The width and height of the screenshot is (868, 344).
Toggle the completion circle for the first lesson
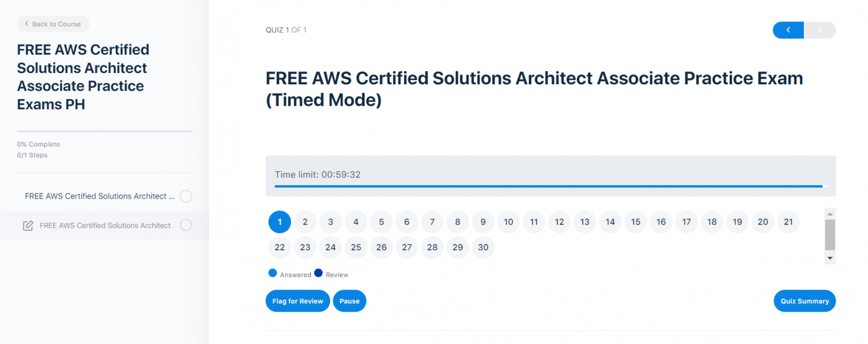(x=186, y=196)
